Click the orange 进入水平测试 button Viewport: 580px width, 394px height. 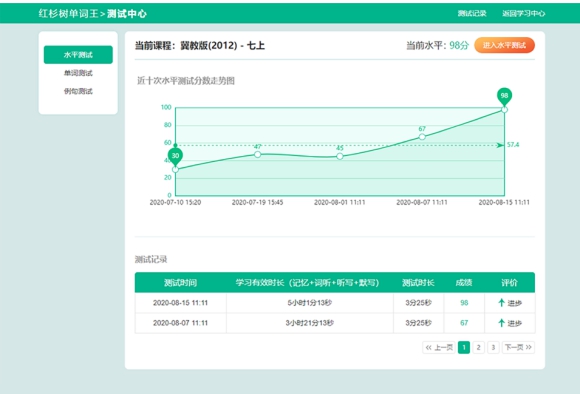point(504,45)
